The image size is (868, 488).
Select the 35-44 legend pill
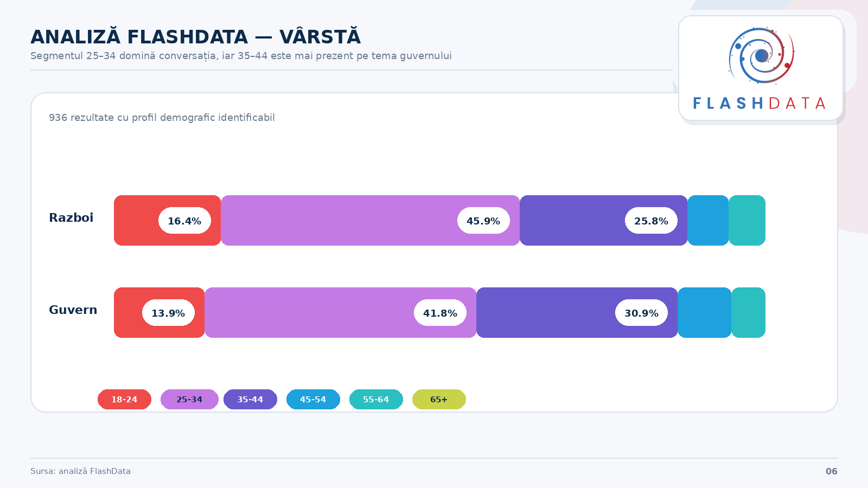[x=250, y=400]
